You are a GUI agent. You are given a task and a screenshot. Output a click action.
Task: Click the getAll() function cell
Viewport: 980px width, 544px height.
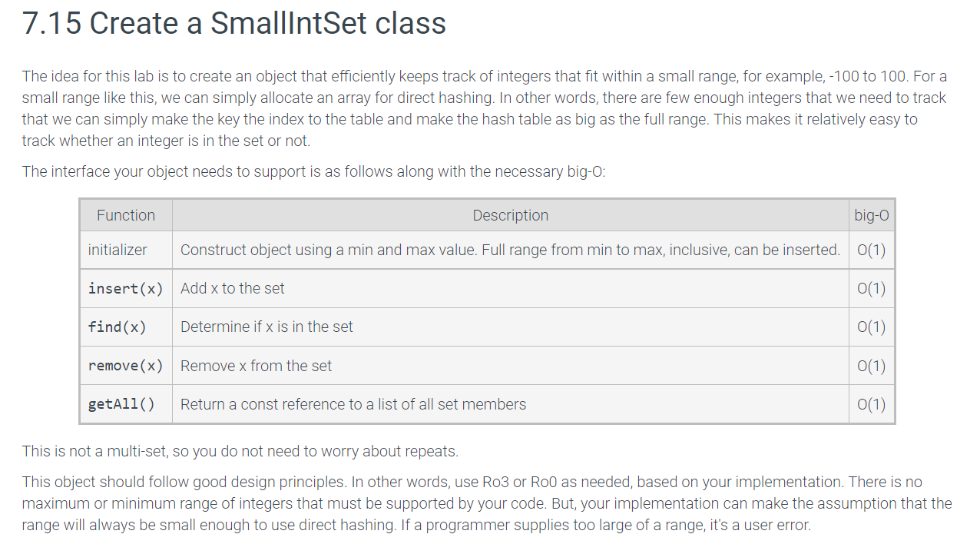pyautogui.click(x=126, y=404)
